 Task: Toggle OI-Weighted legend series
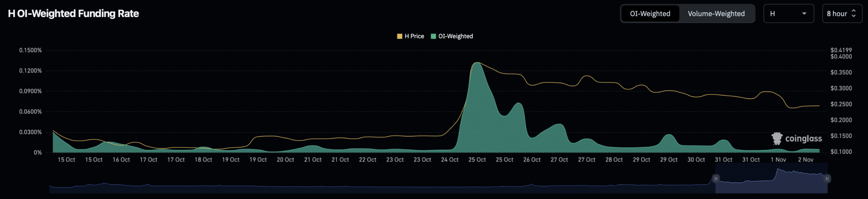point(452,36)
